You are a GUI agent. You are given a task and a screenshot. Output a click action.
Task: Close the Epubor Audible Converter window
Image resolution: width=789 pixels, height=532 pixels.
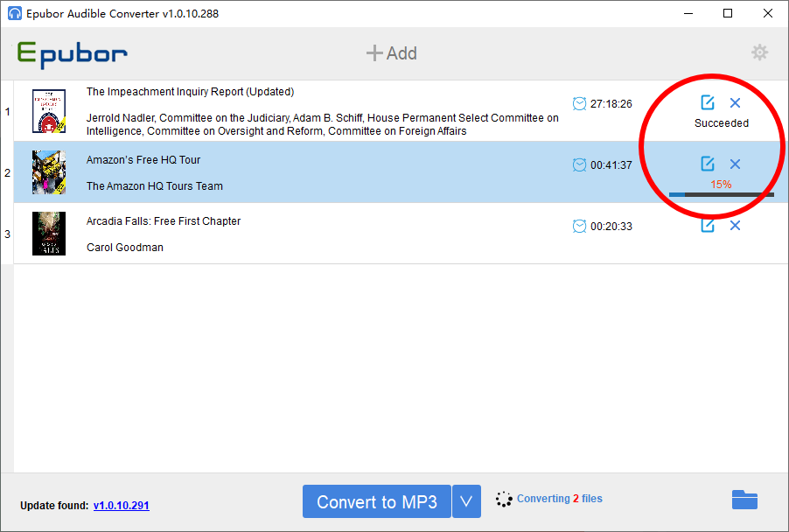pos(767,14)
